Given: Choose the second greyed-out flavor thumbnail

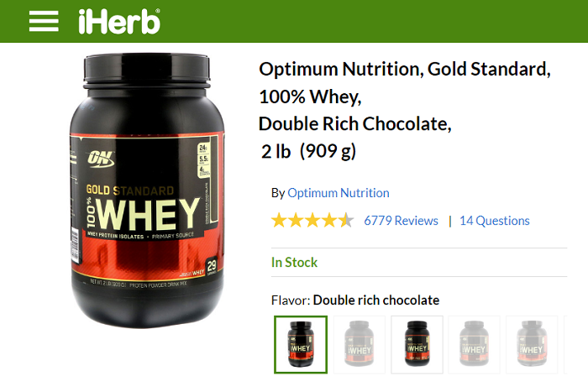Looking at the screenshot, I should (360, 345).
